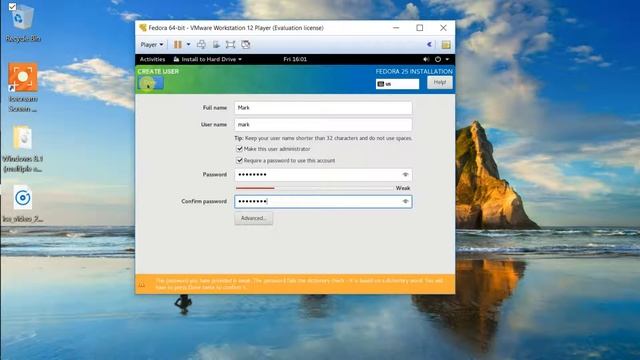Image resolution: width=640 pixels, height=360 pixels.
Task: Click the Tip text about user name length
Action: 323,138
